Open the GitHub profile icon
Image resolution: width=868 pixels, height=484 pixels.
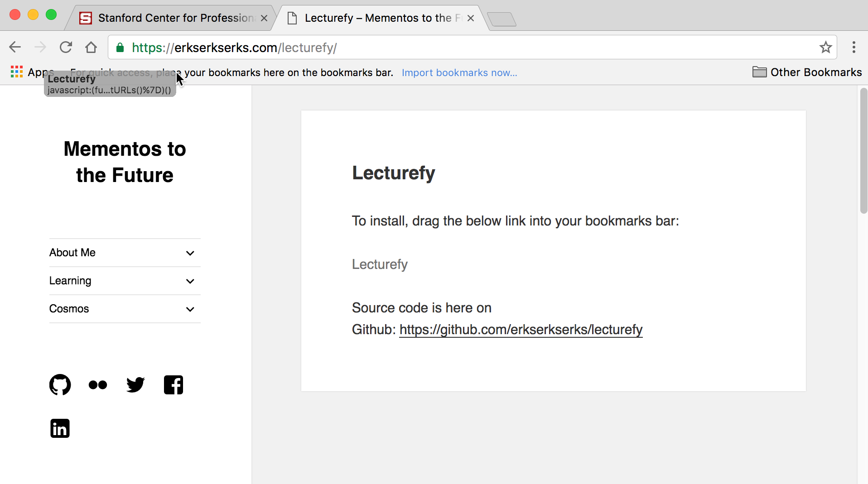click(x=60, y=385)
